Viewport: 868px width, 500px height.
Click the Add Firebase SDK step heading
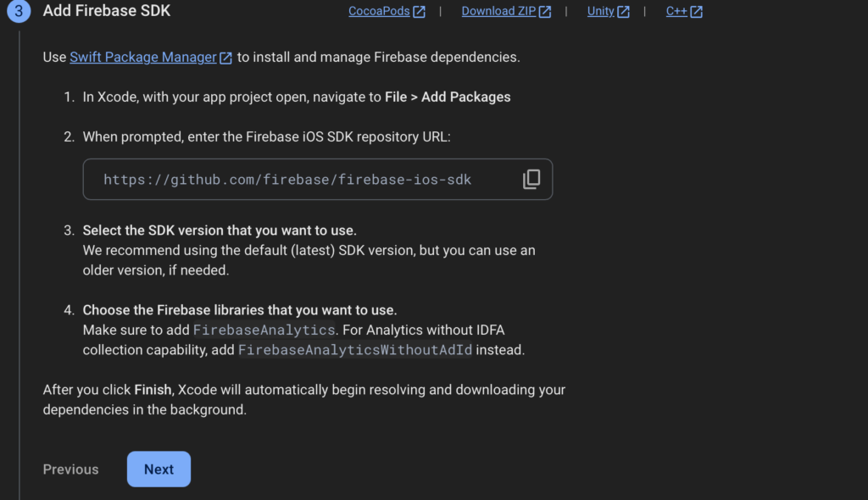(107, 10)
